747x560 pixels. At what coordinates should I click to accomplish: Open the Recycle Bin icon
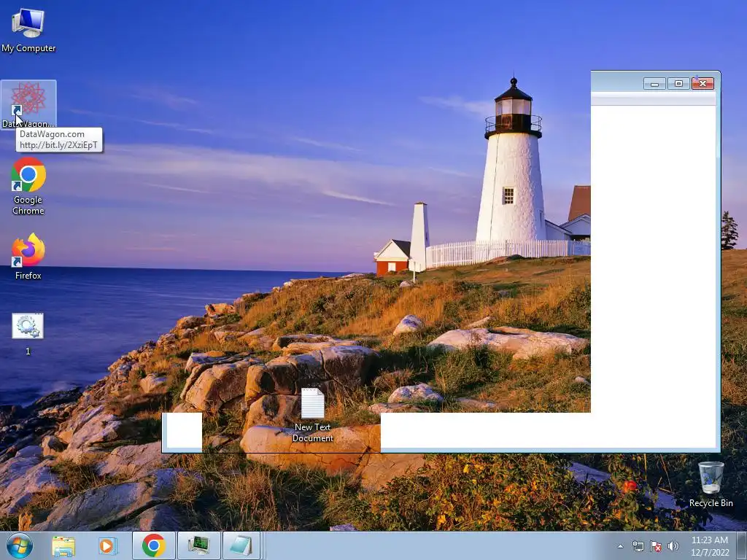[x=711, y=484]
